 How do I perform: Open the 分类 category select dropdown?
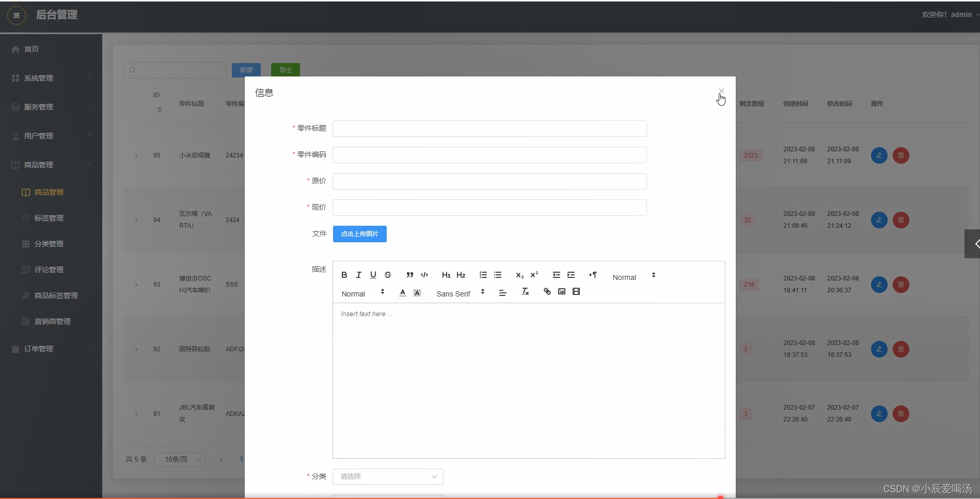[x=388, y=476]
